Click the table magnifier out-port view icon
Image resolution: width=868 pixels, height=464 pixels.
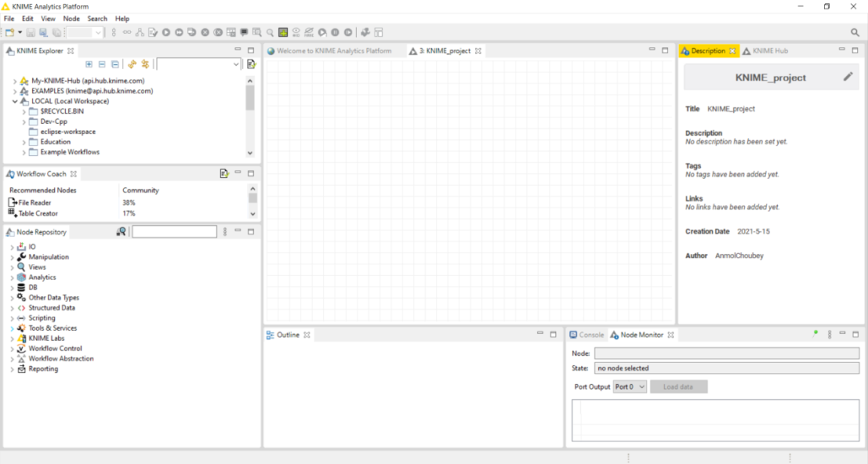[256, 33]
